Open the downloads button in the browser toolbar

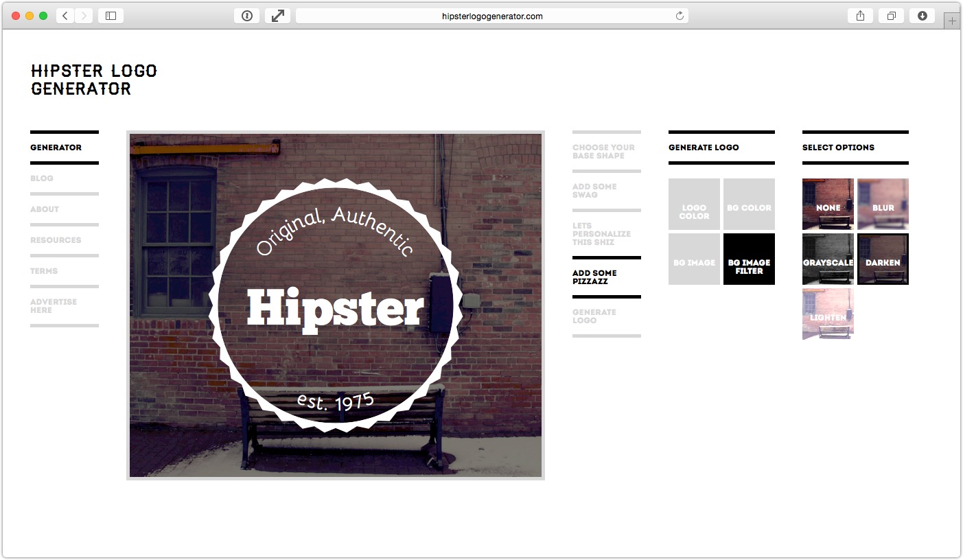pos(922,15)
